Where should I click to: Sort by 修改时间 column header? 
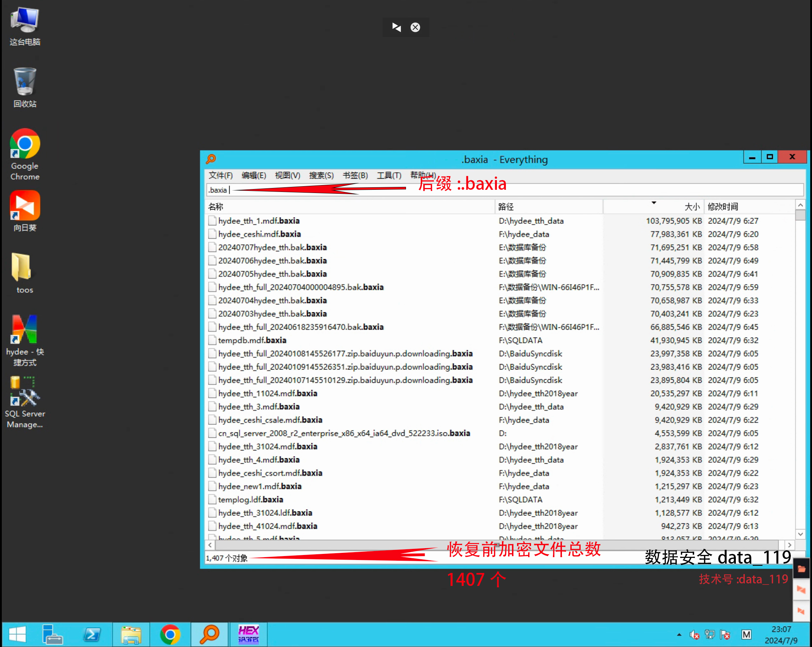click(x=723, y=206)
